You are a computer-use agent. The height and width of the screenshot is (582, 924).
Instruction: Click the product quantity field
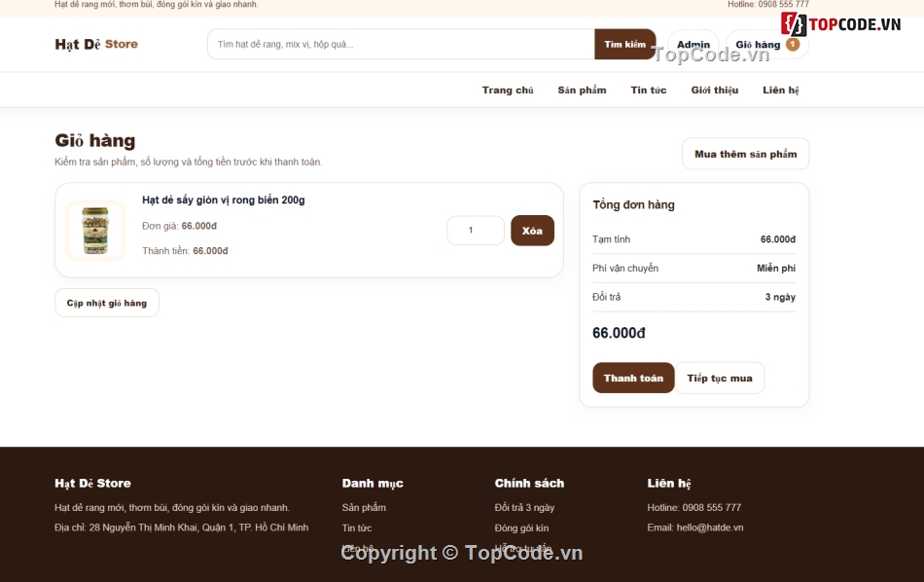pyautogui.click(x=476, y=231)
